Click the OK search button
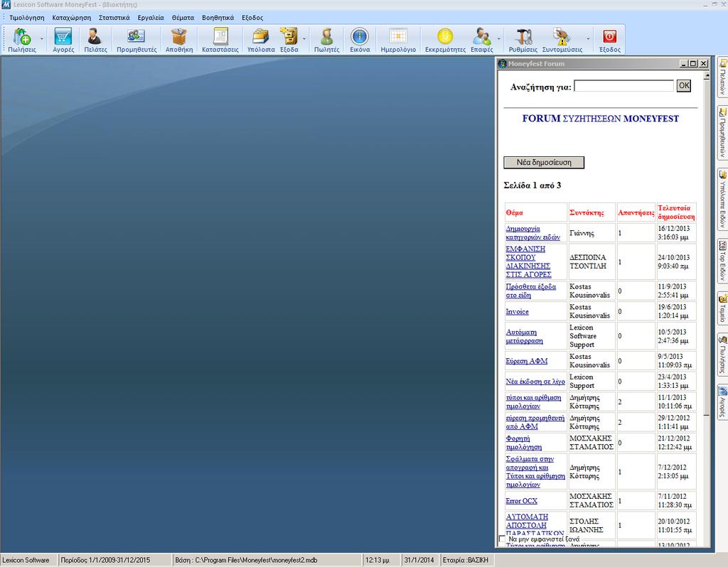 pos(684,86)
